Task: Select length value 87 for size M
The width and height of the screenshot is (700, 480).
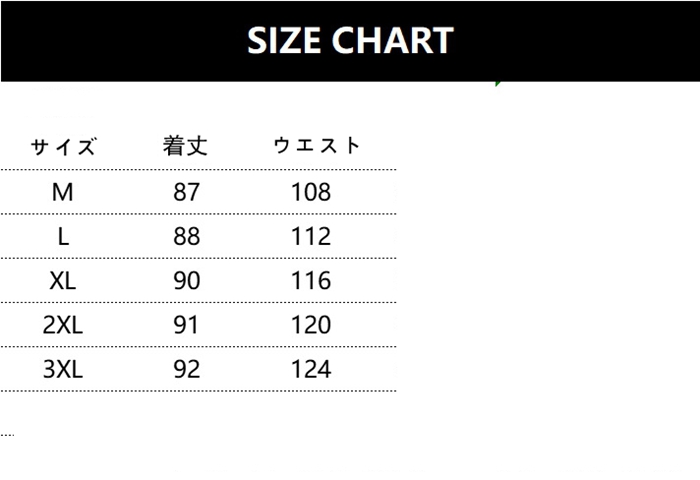Action: pos(187,192)
